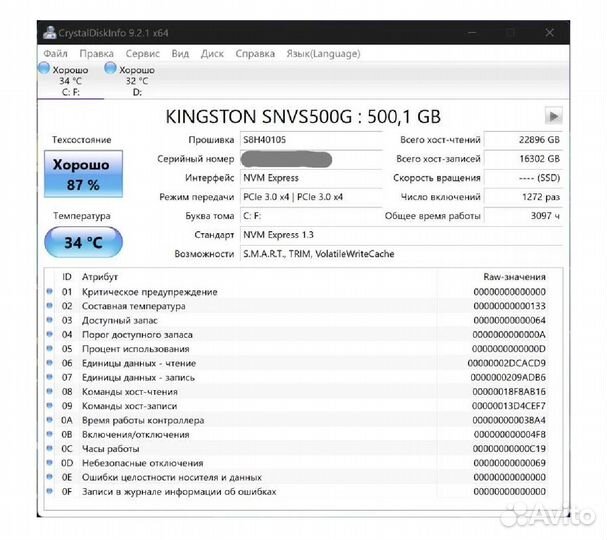Click the 34 °C temperature button
Screen dimensions: 607x540
[x=83, y=242]
